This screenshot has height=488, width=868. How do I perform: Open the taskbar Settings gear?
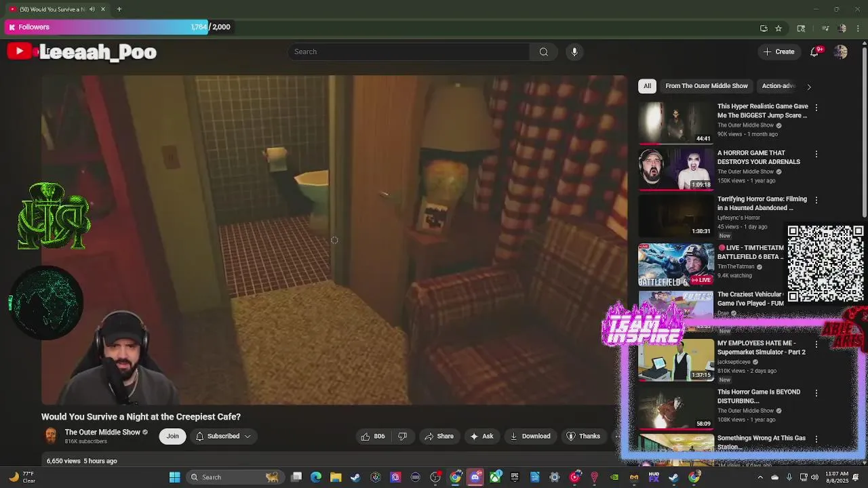[555, 477]
